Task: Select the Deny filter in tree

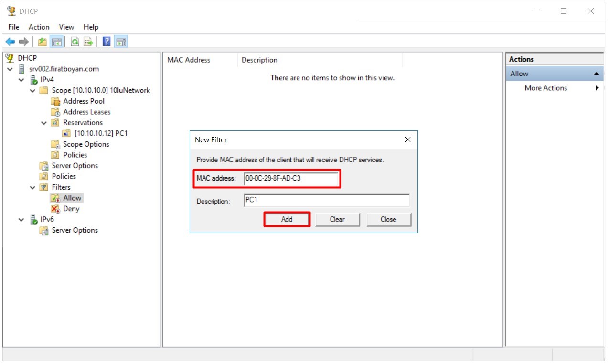Action: coord(71,209)
